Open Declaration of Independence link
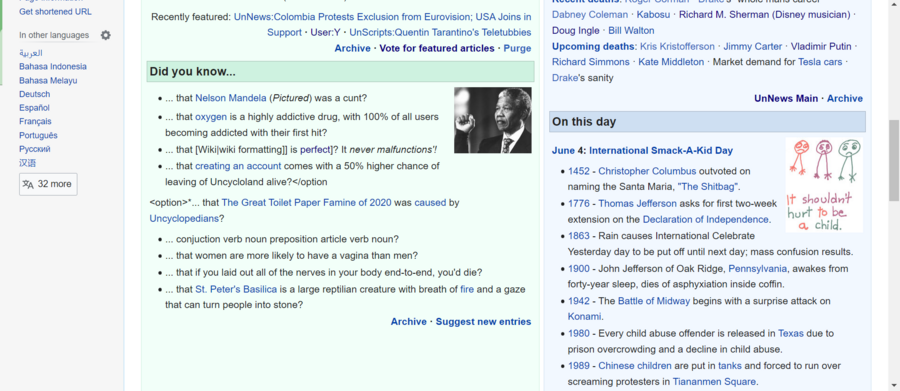 [705, 219]
